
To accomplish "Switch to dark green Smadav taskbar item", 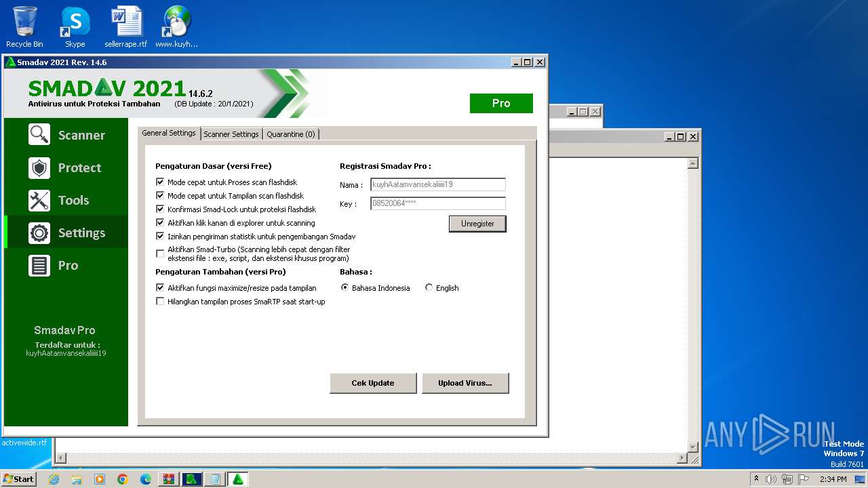I will pos(192,479).
